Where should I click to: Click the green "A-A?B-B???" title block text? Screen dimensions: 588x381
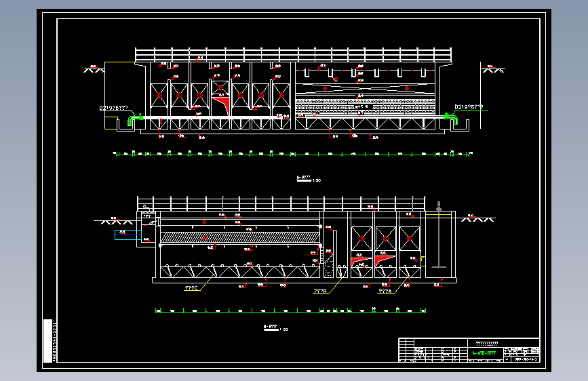point(484,353)
